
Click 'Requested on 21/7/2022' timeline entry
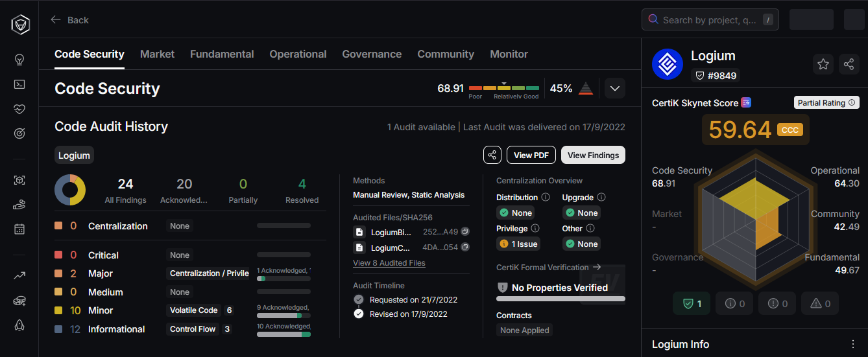tap(413, 299)
